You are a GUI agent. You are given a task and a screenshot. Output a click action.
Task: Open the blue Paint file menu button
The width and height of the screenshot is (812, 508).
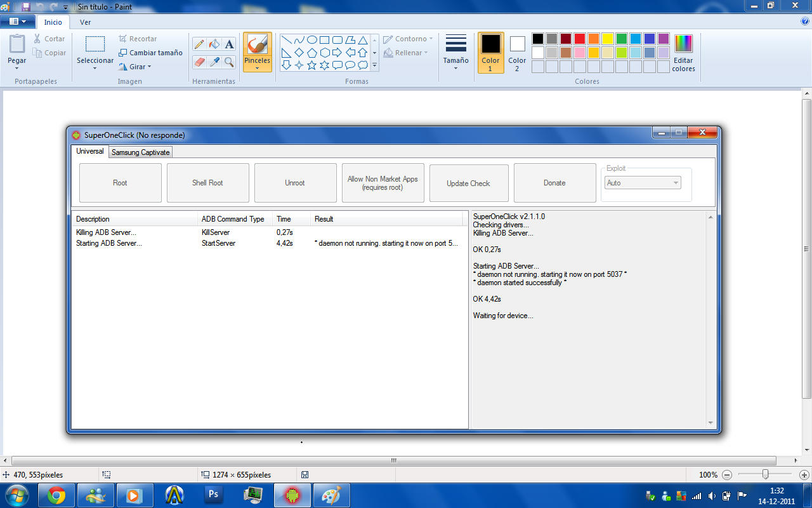tap(17, 22)
